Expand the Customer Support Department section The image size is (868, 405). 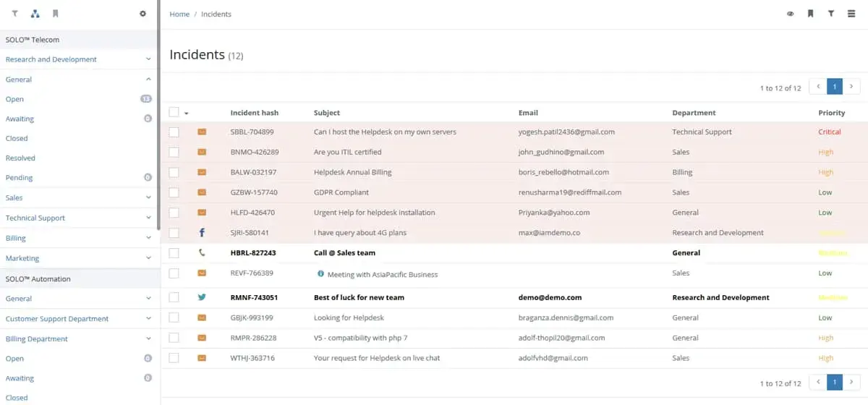148,318
